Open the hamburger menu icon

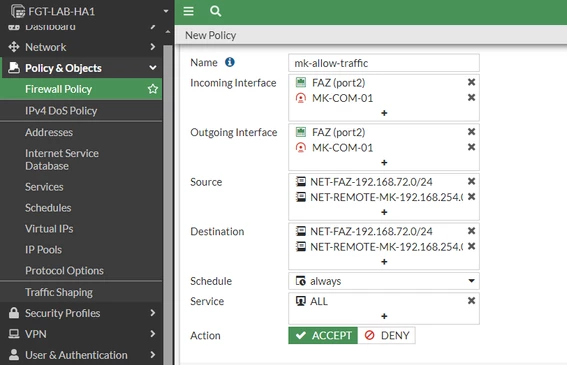click(x=188, y=11)
